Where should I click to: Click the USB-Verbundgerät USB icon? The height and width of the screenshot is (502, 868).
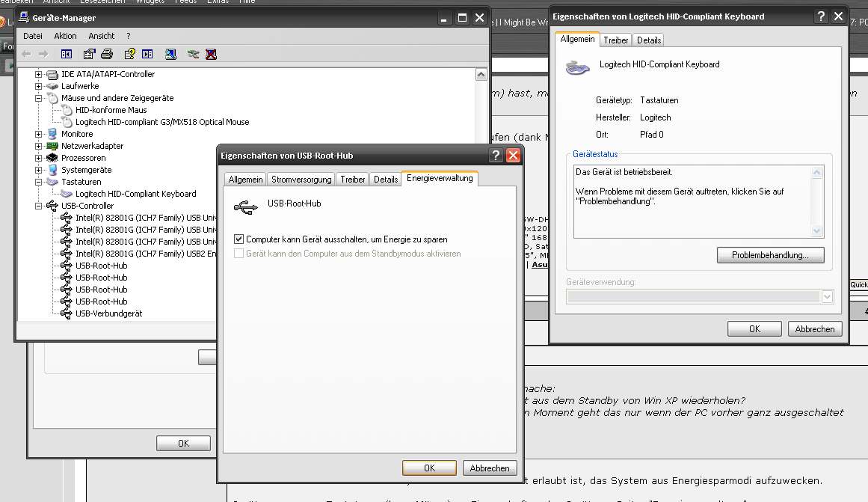click(66, 313)
